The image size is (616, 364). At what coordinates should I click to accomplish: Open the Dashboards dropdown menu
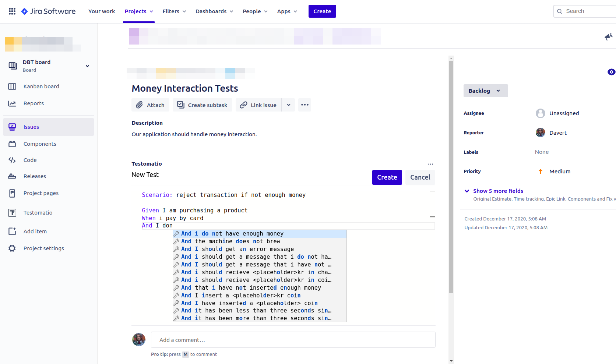(214, 11)
